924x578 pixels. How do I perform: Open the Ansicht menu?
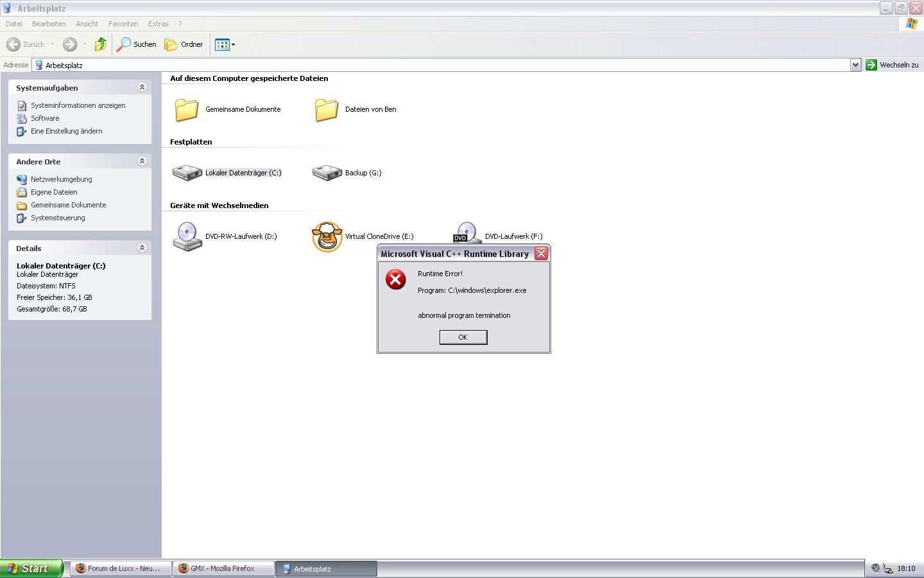pyautogui.click(x=87, y=24)
